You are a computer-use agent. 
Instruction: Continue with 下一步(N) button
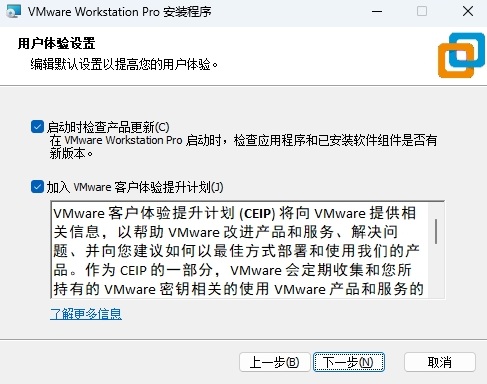coord(349,362)
